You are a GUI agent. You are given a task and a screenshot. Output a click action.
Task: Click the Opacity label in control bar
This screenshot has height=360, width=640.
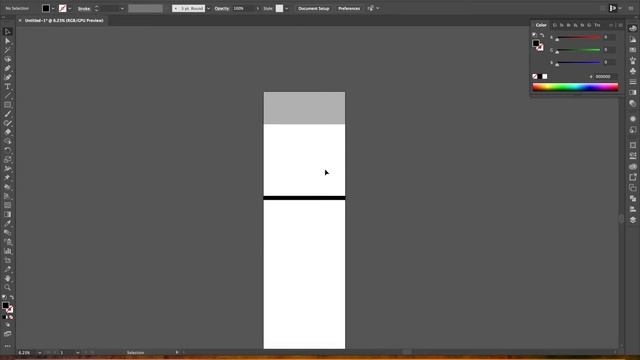pos(222,9)
